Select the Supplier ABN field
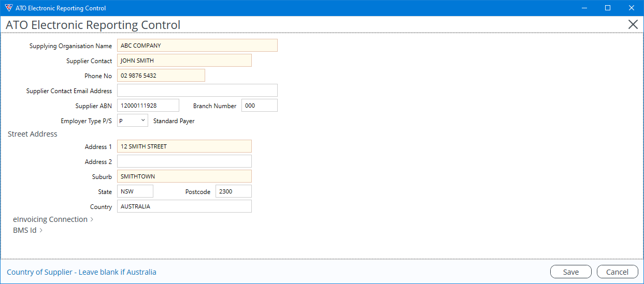Viewport: 644px width, 284px height. pyautogui.click(x=148, y=106)
